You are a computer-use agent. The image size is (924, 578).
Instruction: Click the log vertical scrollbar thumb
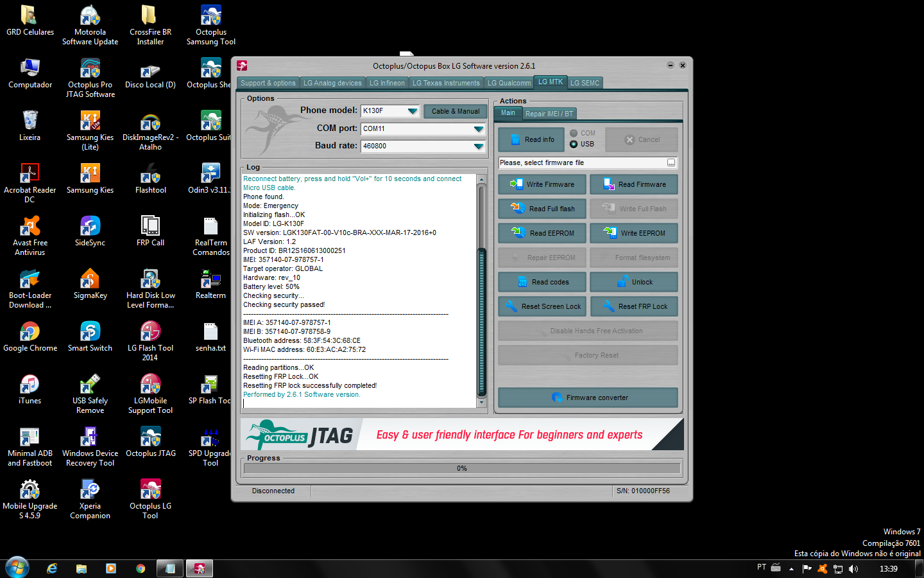[482, 321]
